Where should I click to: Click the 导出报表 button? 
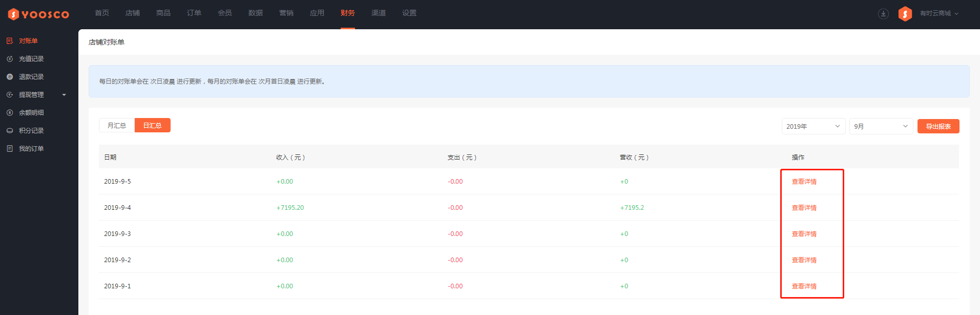pos(939,126)
